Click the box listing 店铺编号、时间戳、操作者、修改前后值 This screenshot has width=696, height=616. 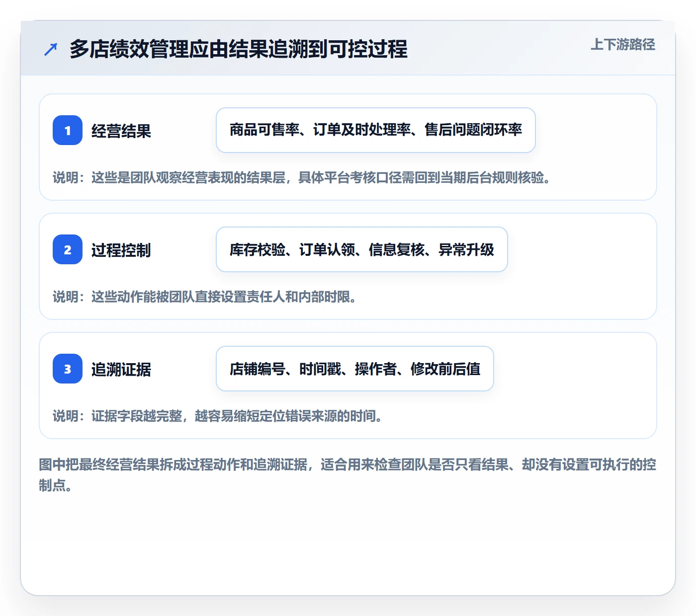click(x=355, y=369)
